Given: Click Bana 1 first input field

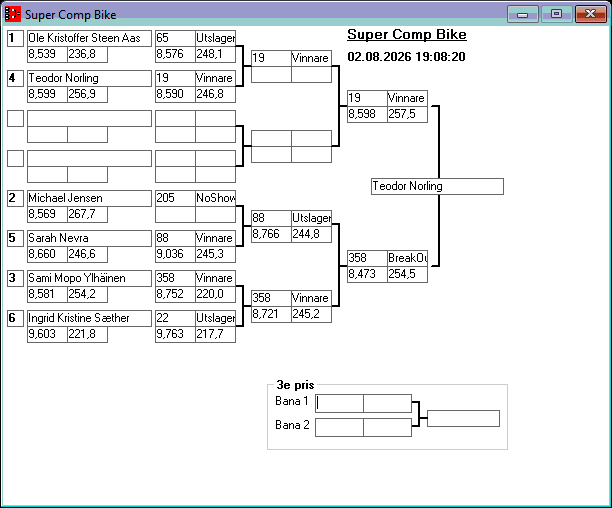Looking at the screenshot, I should click(x=339, y=403).
